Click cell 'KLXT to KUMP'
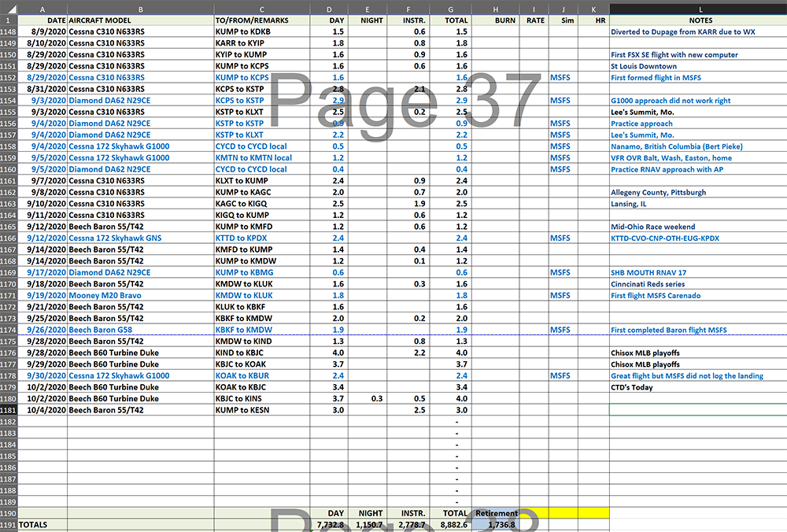 [262, 181]
